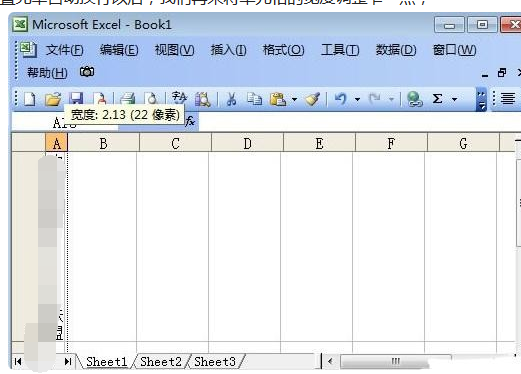Viewport: 521px width, 374px height.
Task: Open the Undo history dropdown arrow
Action: pos(357,99)
